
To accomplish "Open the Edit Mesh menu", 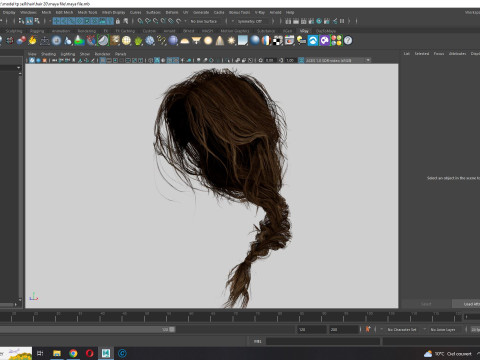I will pos(64,12).
